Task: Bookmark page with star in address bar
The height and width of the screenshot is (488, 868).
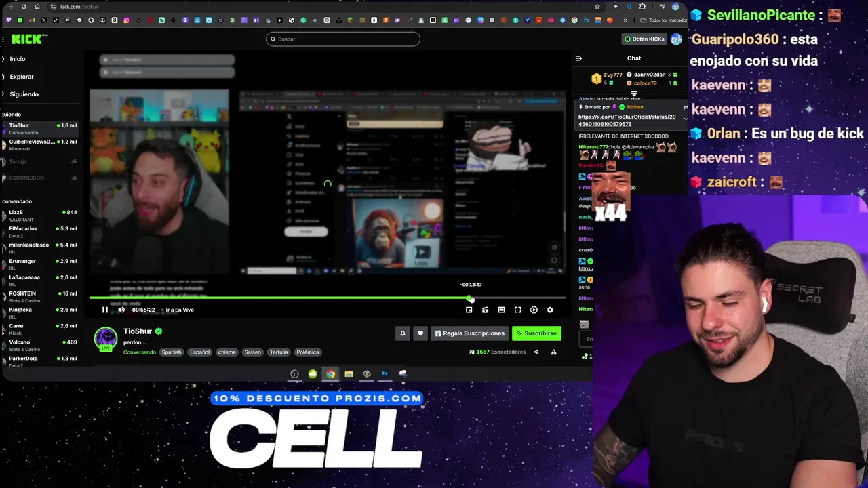Action: [x=597, y=7]
